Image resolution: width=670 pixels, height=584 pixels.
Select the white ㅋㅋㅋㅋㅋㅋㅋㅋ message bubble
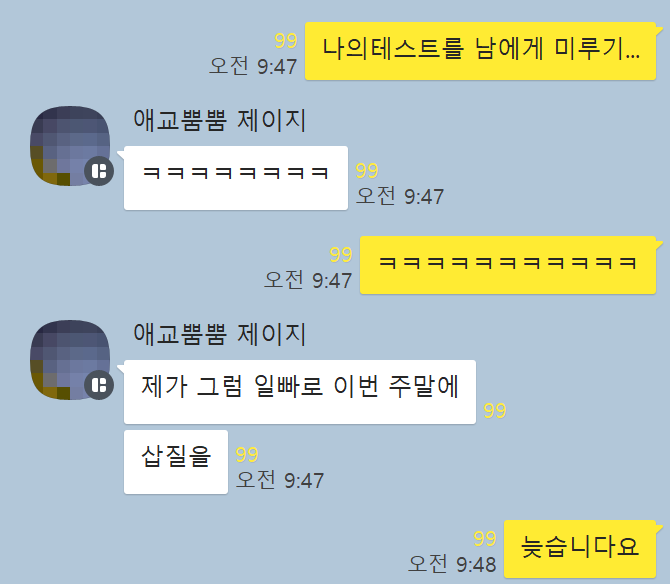coord(236,178)
